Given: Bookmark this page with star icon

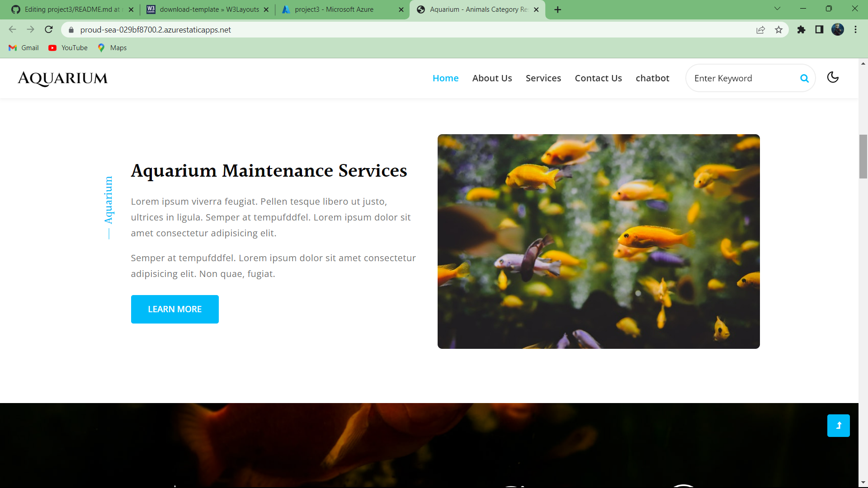Looking at the screenshot, I should pyautogui.click(x=778, y=30).
